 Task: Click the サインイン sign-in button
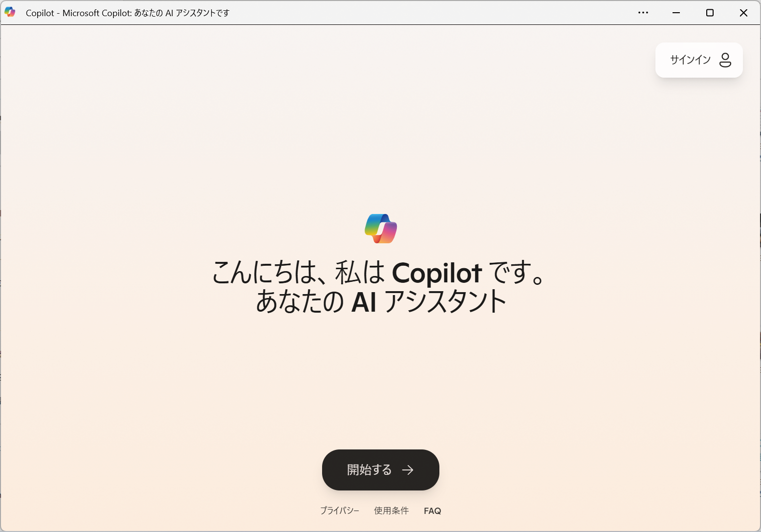pos(699,60)
